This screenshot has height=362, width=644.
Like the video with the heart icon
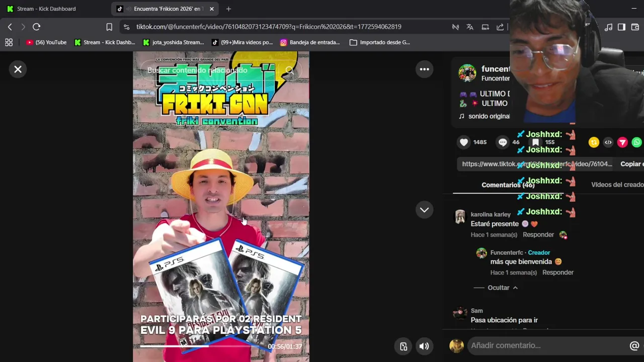(464, 142)
